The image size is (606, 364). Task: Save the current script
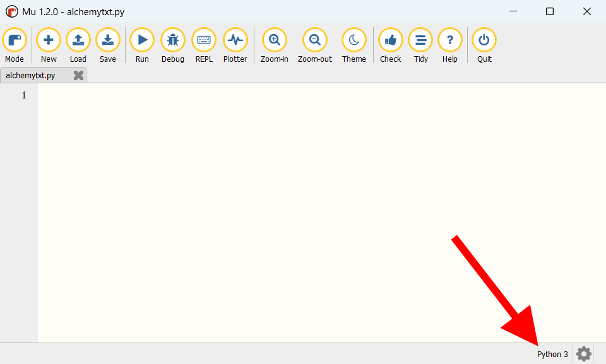[x=108, y=40]
